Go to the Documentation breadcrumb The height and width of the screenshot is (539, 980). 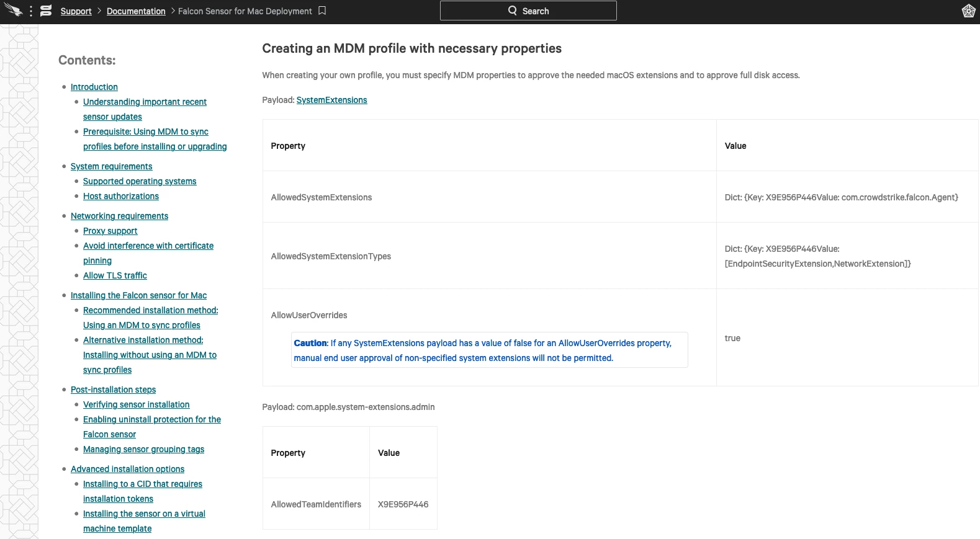pyautogui.click(x=136, y=11)
